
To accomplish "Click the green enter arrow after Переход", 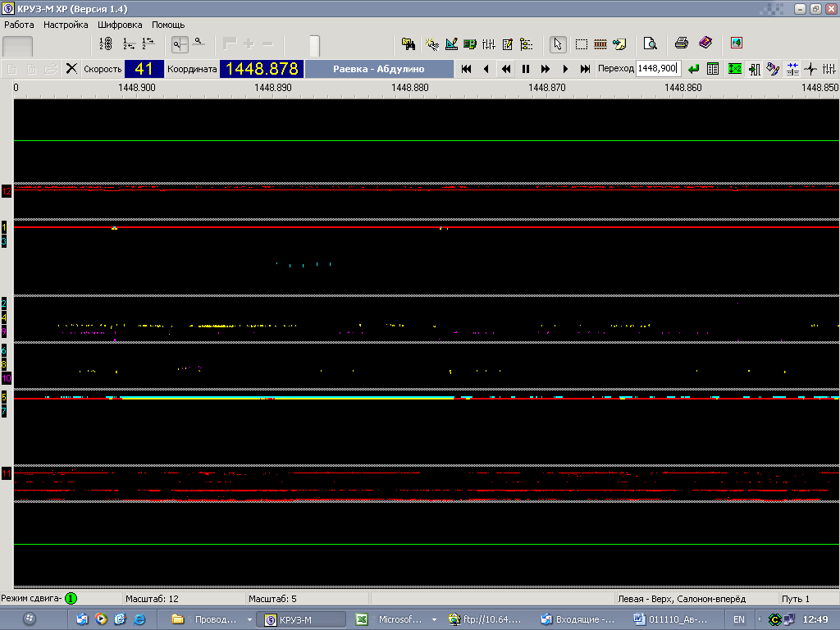I will (x=694, y=69).
